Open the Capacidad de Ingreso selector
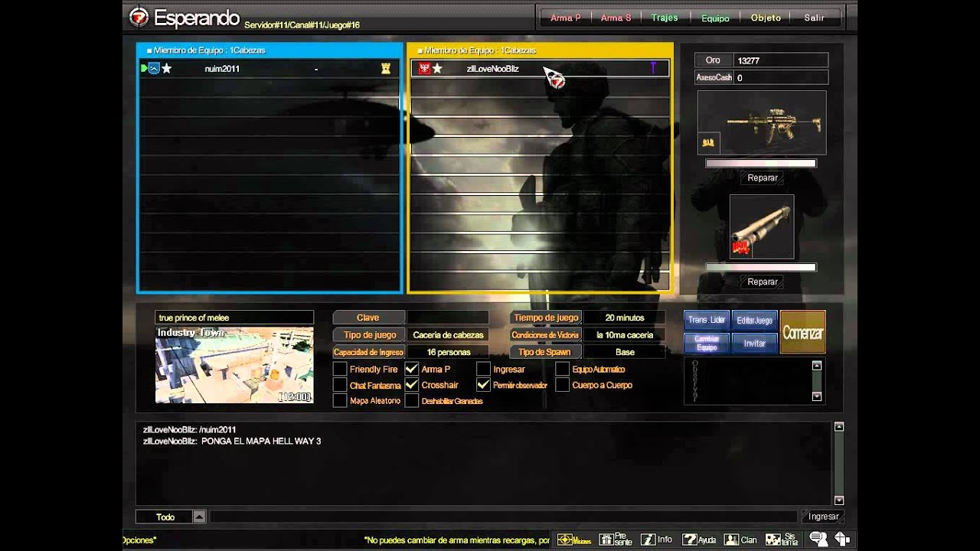Viewport: 980px width, 551px height. tap(369, 352)
